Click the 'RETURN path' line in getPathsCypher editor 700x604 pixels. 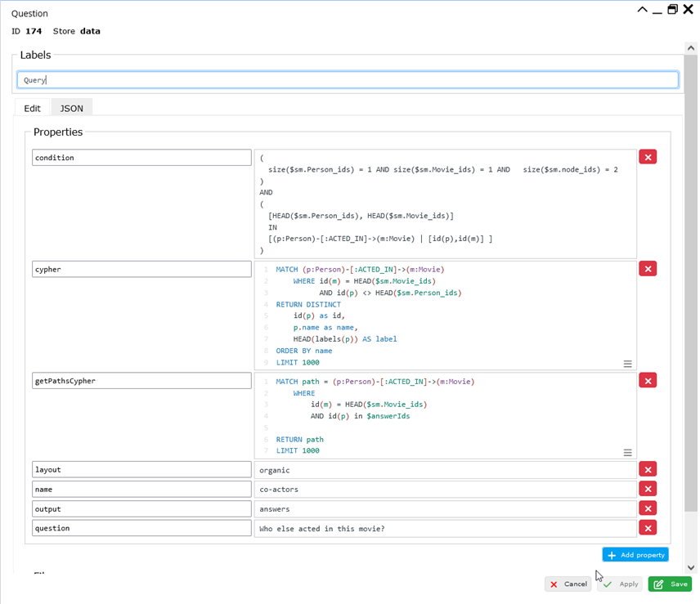point(299,440)
